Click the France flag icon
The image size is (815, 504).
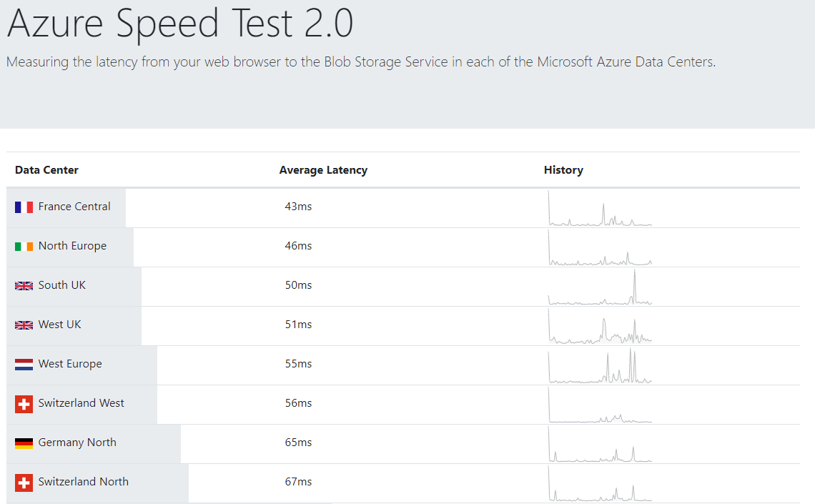click(x=23, y=206)
